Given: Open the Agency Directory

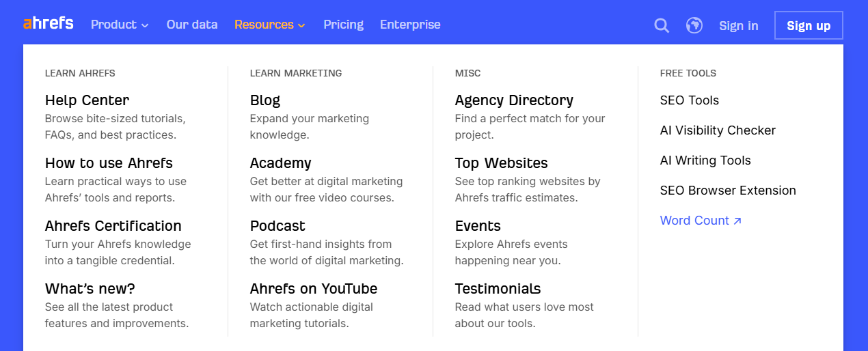Looking at the screenshot, I should click(514, 100).
